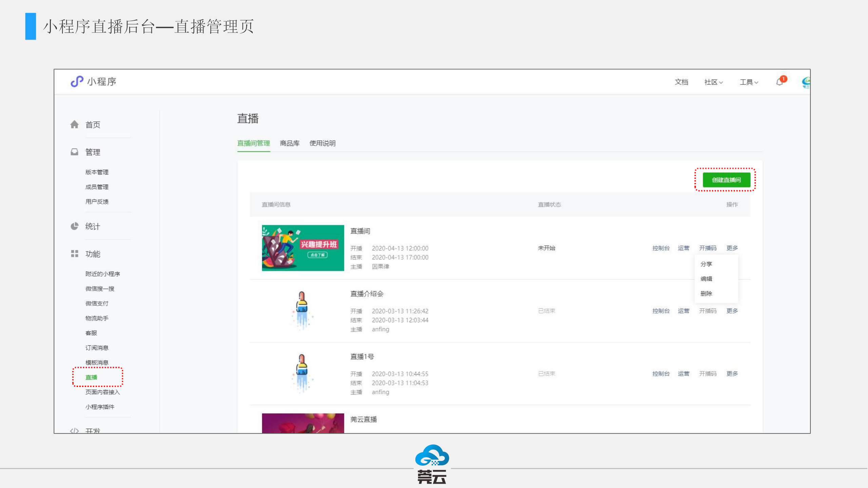The height and width of the screenshot is (488, 868).
Task: Click the home icon beside 首页
Action: click(x=75, y=124)
